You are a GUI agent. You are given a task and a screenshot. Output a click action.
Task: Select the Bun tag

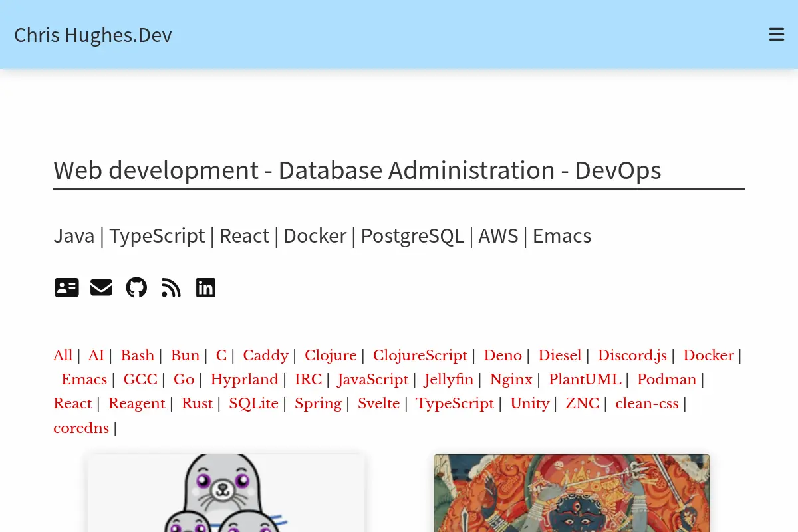[185, 355]
